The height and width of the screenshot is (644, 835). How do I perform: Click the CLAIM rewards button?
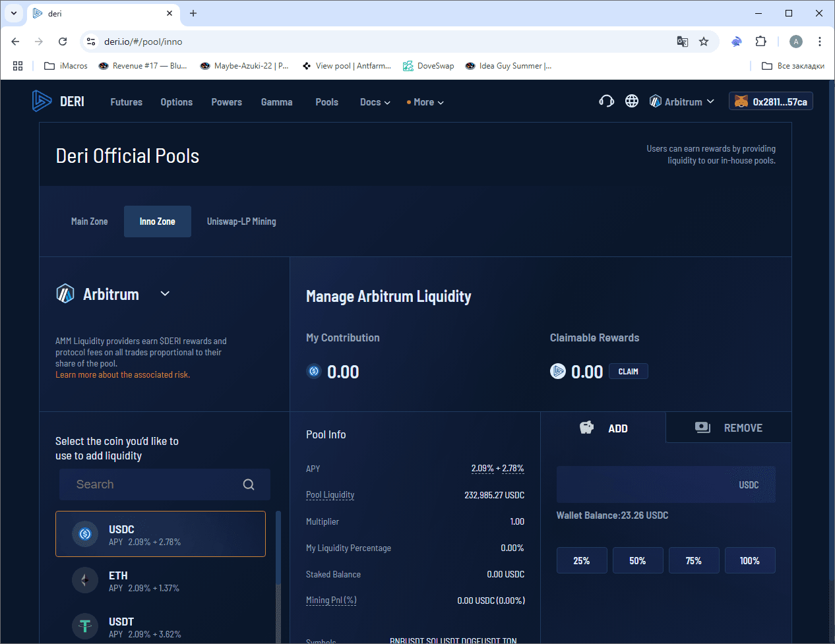click(629, 371)
